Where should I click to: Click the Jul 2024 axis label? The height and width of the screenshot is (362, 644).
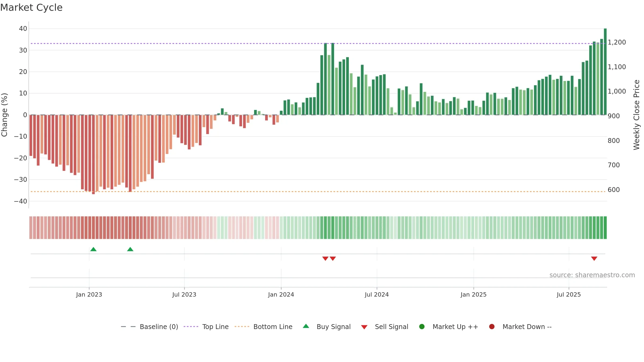pyautogui.click(x=377, y=294)
